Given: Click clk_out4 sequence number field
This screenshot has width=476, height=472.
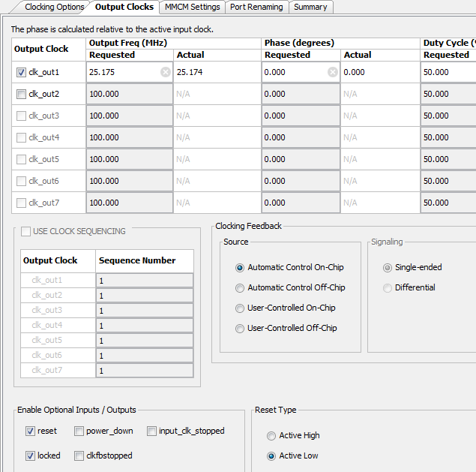Looking at the screenshot, I should (x=145, y=326).
